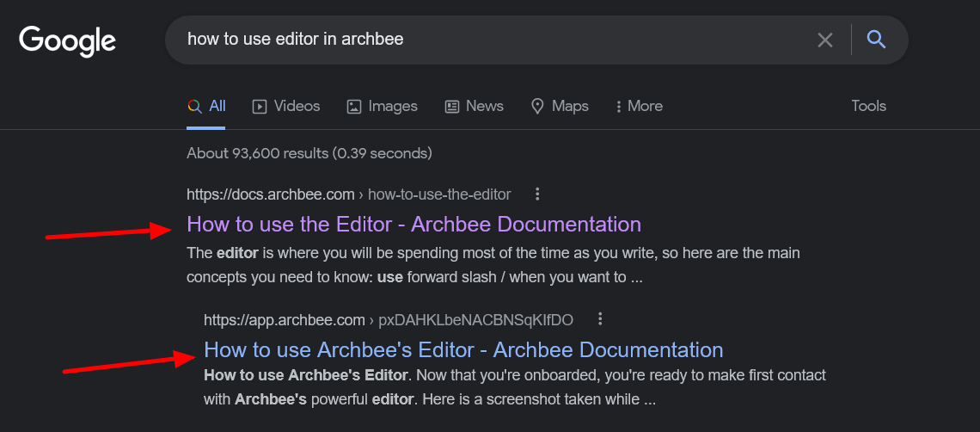
Task: Focus the search box containing the archbee query
Action: (490, 40)
